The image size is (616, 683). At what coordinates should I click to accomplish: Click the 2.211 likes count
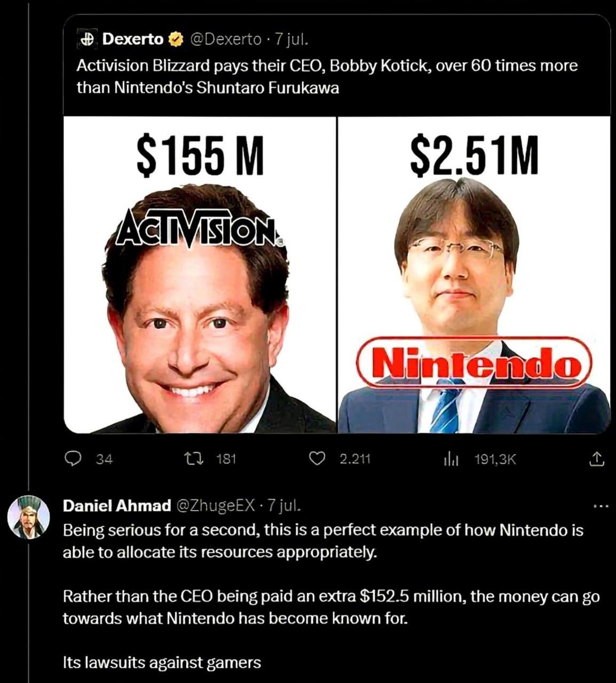(x=355, y=459)
